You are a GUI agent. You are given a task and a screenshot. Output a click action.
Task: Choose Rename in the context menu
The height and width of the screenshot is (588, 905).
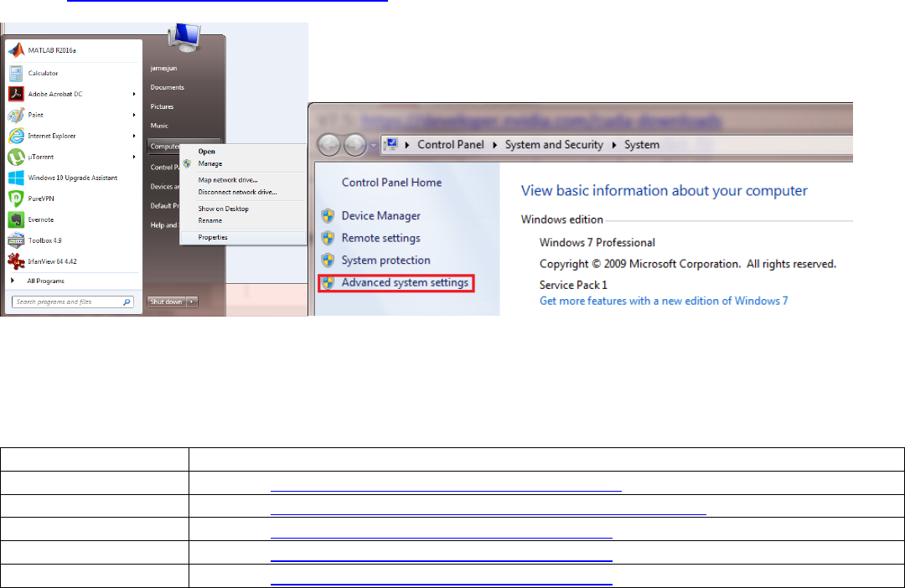pyautogui.click(x=210, y=220)
